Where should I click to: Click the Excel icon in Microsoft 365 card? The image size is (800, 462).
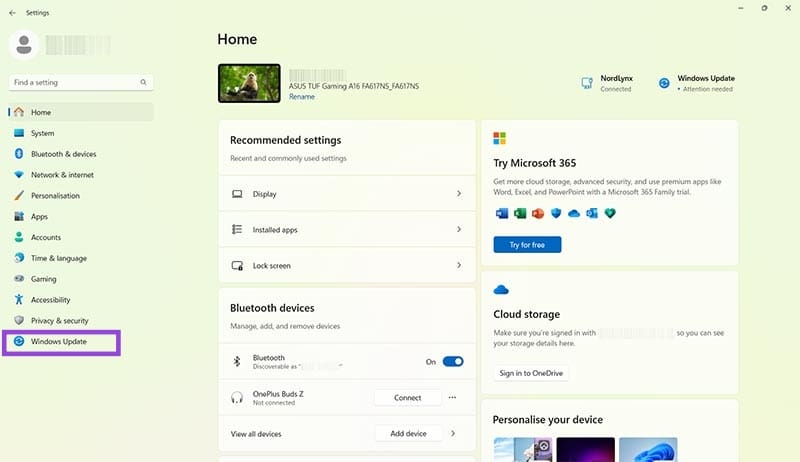519,213
